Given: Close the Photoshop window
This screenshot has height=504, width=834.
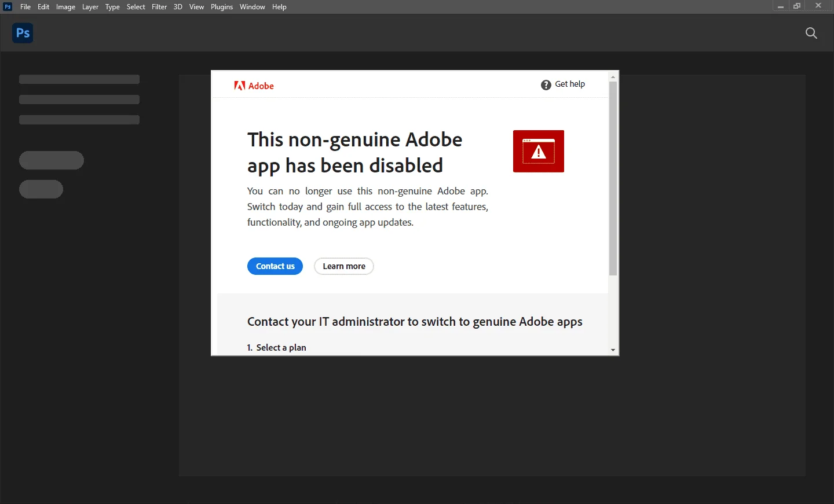Looking at the screenshot, I should point(818,6).
